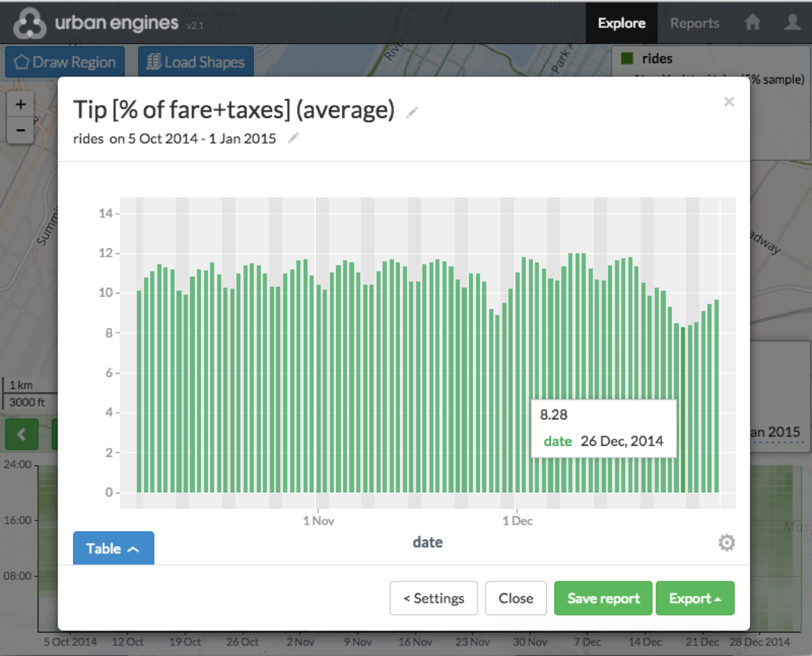Screen dimensions: 812x656
Task: Click the green rides legend swatch
Action: click(x=627, y=59)
